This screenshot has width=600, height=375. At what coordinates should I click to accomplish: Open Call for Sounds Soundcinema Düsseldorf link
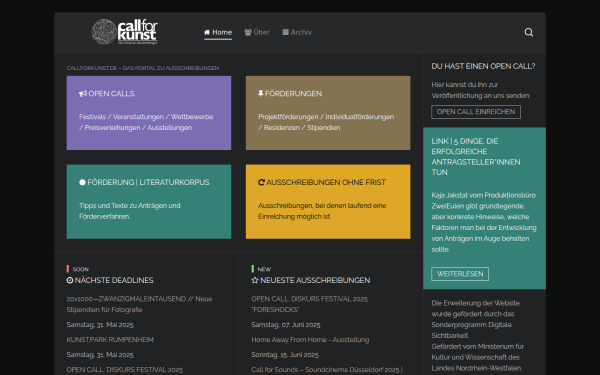pyautogui.click(x=327, y=370)
